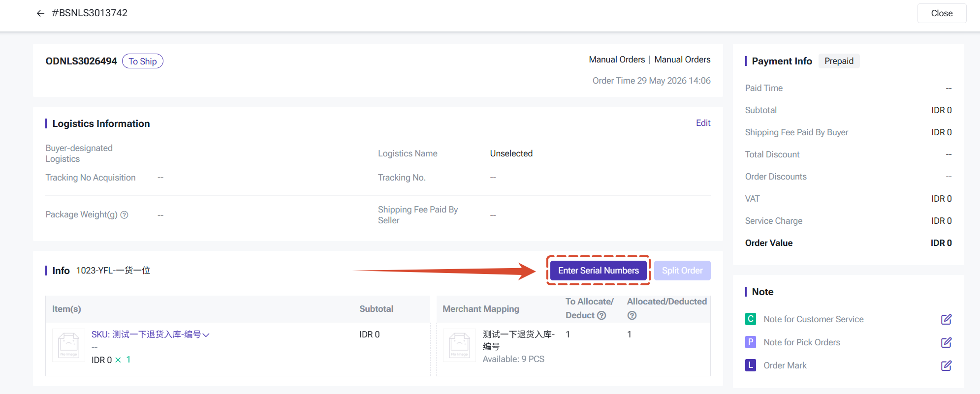Edit the Logistics Information
This screenshot has width=980, height=394.
coord(703,123)
